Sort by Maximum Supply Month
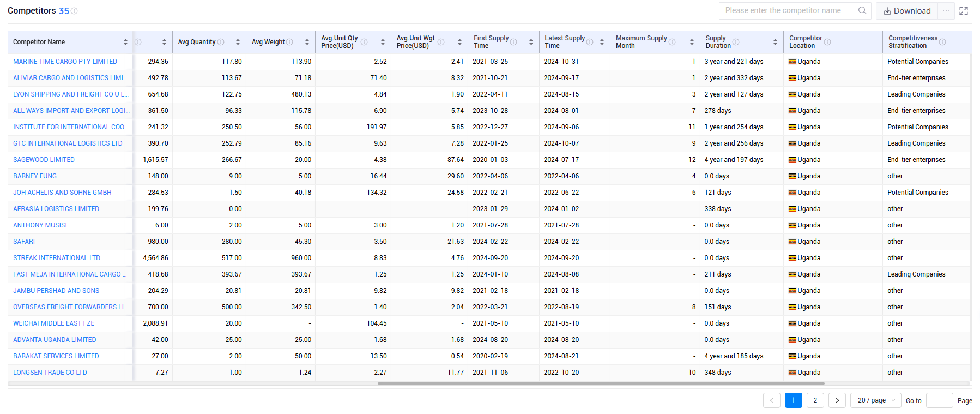Viewport: 980px width, 414px height. click(692, 42)
